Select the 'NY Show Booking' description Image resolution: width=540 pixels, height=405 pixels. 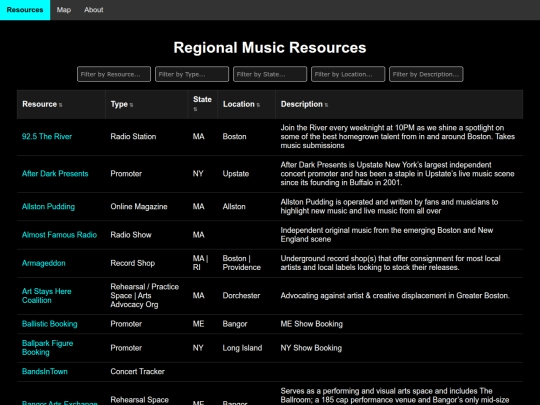[311, 348]
